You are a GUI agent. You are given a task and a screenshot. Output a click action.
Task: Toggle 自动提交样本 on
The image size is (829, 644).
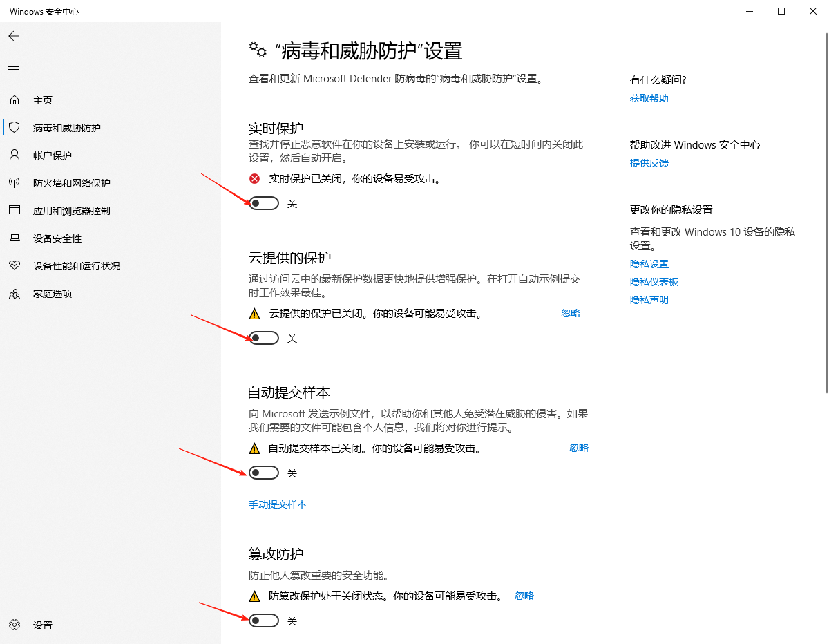click(264, 473)
